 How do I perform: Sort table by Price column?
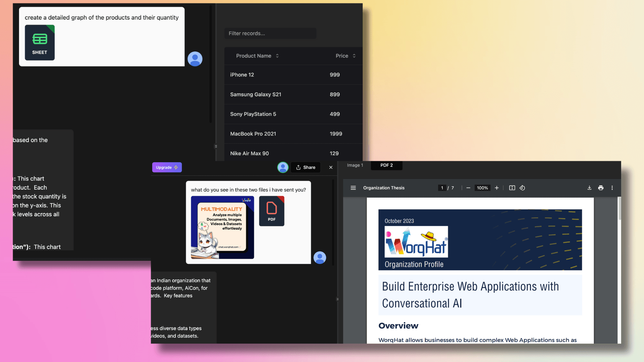pyautogui.click(x=345, y=56)
